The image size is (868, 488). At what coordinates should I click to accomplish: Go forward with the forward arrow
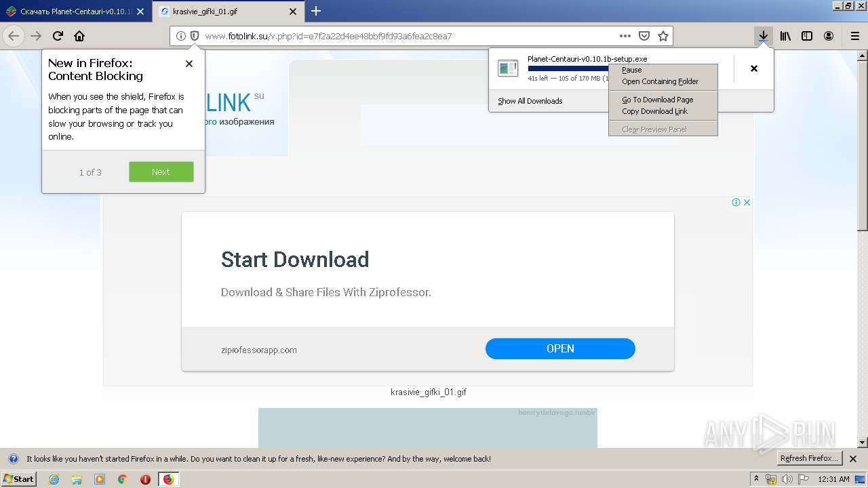tap(36, 36)
